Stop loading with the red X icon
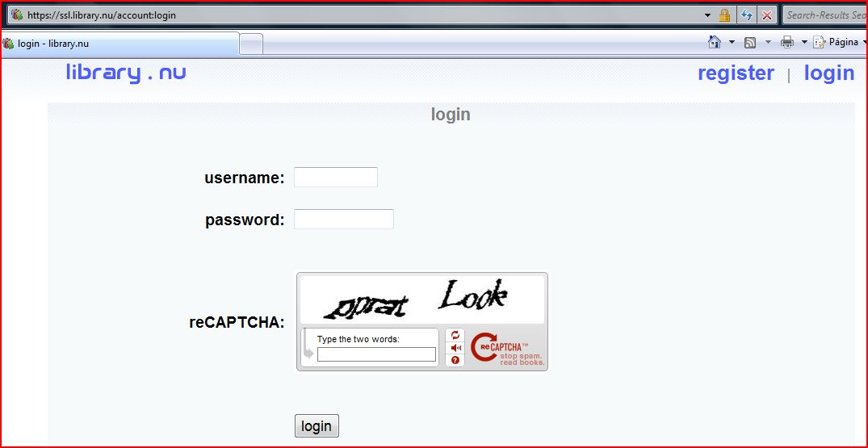 pos(767,15)
